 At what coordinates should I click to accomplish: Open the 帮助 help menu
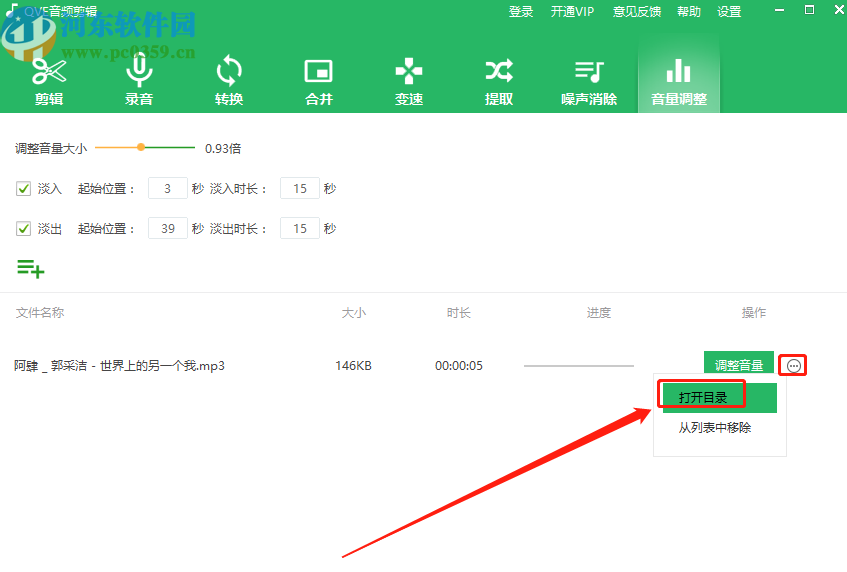coord(689,11)
